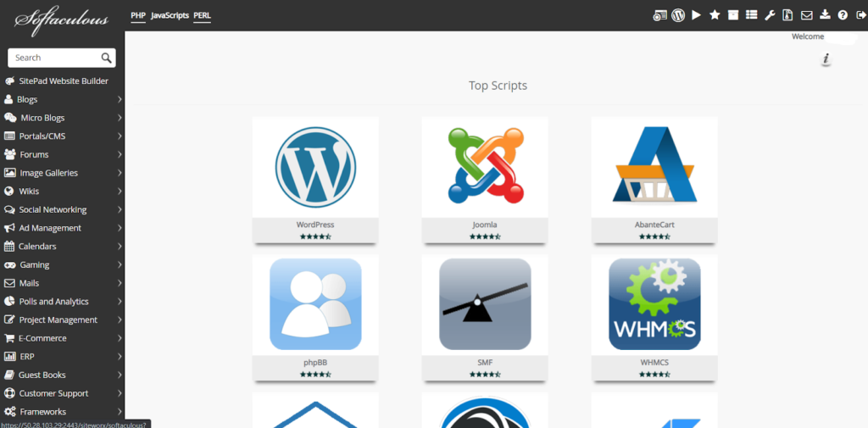Open the control panel icon in top bar
Screen dimensions: 868x428
pyautogui.click(x=659, y=15)
